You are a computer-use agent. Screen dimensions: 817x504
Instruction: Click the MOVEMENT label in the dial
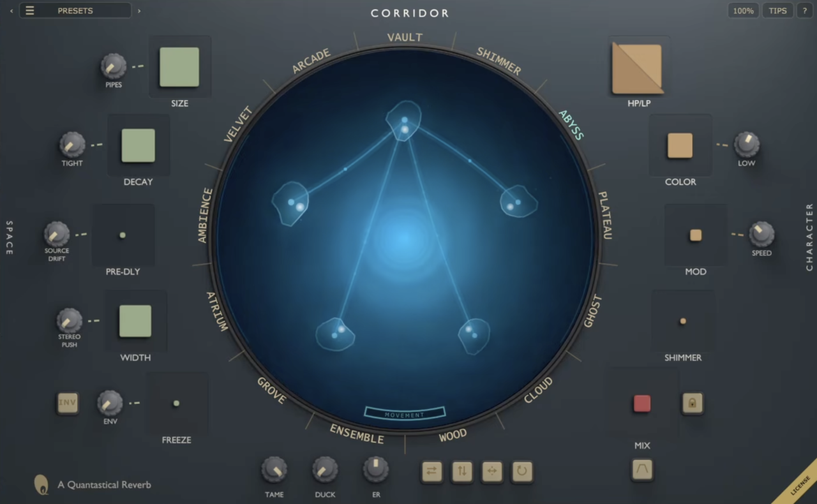point(405,415)
